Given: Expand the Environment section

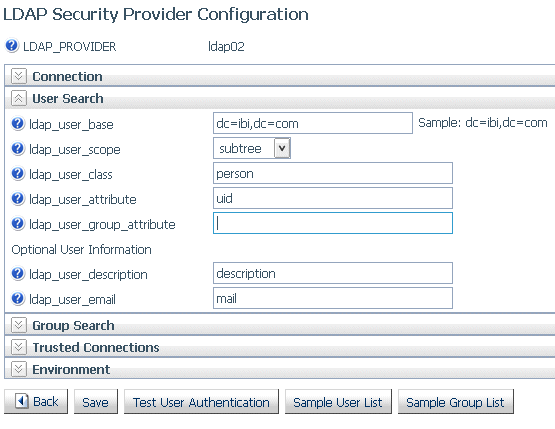Looking at the screenshot, I should pos(19,369).
